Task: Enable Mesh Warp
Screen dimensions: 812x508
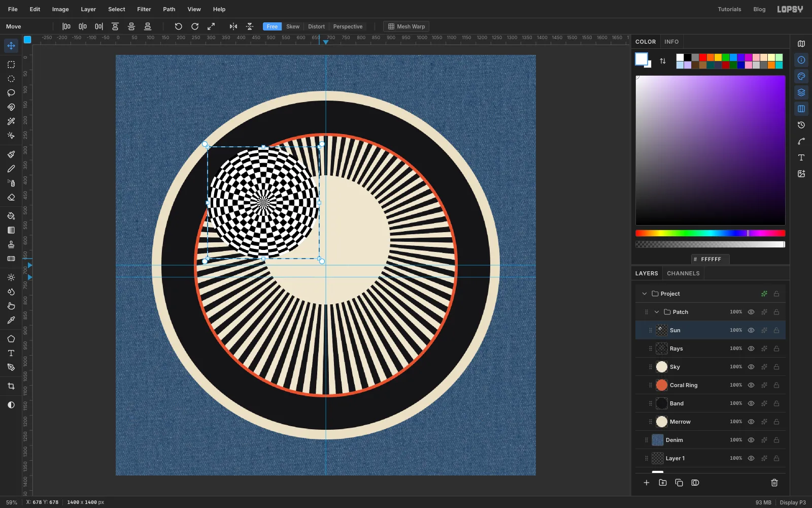Action: [x=407, y=26]
